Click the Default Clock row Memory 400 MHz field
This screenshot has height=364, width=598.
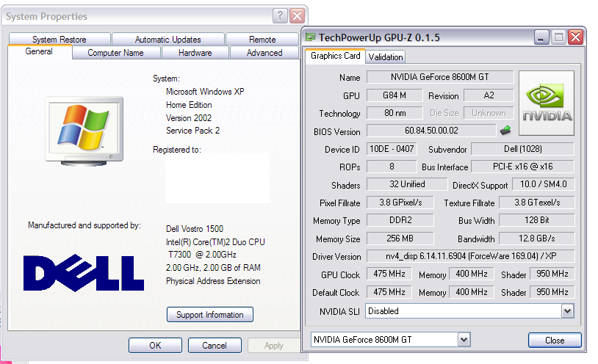tap(472, 292)
